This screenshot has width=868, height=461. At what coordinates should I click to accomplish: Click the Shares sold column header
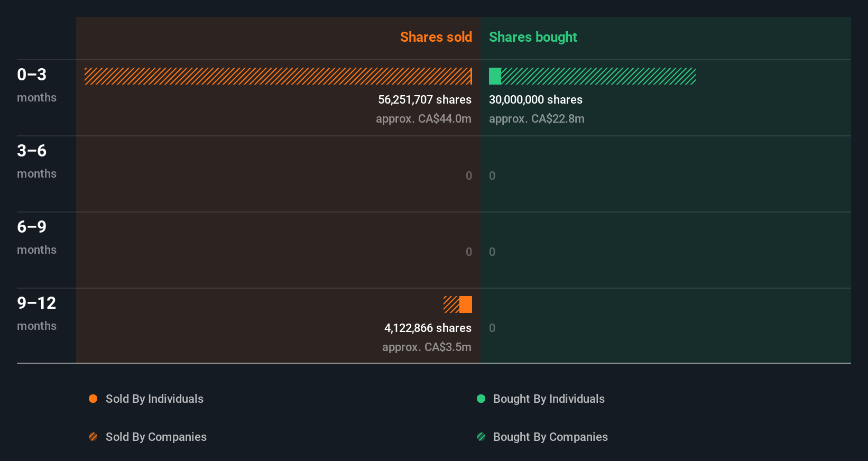point(436,37)
